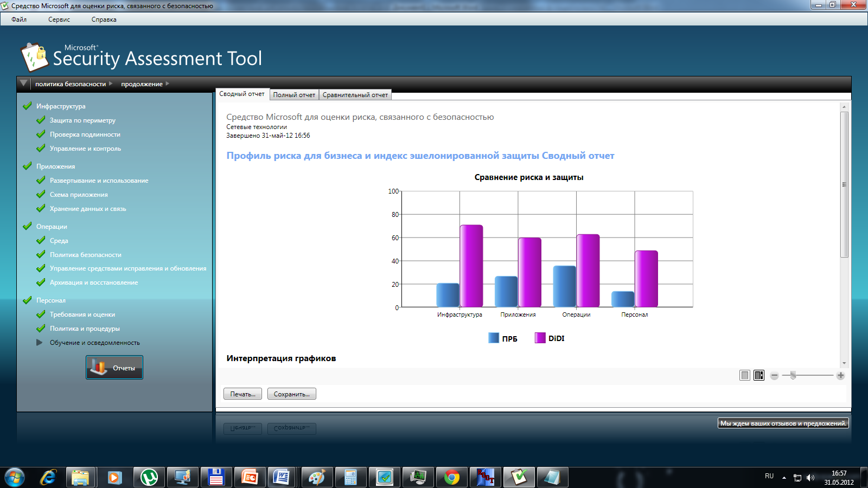This screenshot has height=488, width=868.
Task: Select the Операции section
Action: click(52, 227)
